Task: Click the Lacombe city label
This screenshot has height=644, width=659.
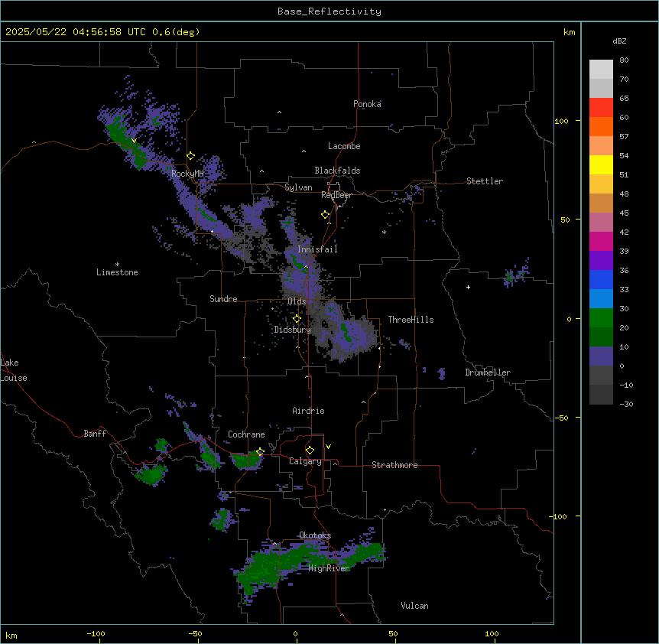Action: click(x=344, y=146)
